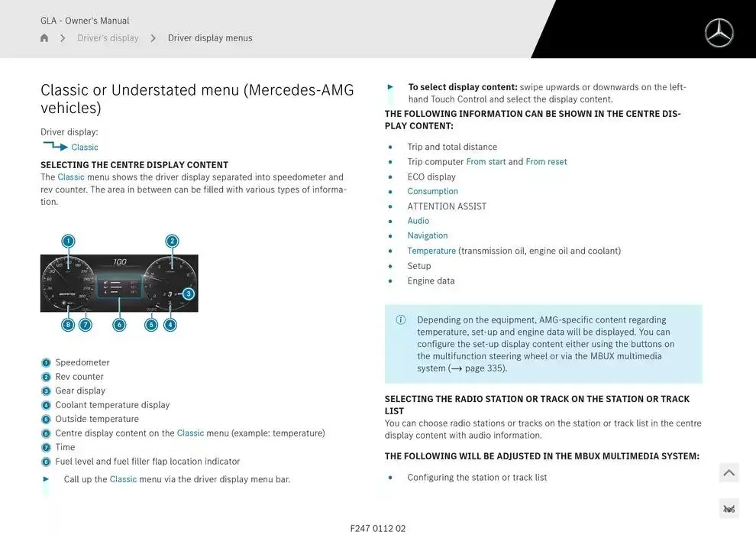Click callout number 6 below display image
The width and height of the screenshot is (756, 535).
pos(119,325)
